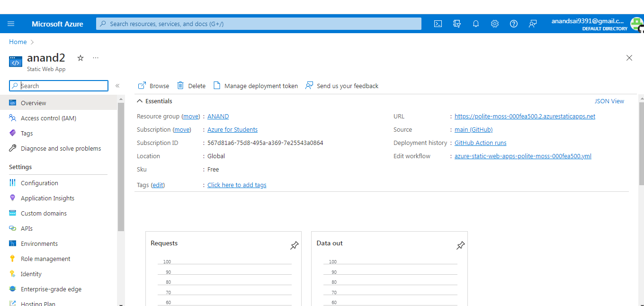
Task: Collapse the resource sidebar
Action: (x=117, y=86)
